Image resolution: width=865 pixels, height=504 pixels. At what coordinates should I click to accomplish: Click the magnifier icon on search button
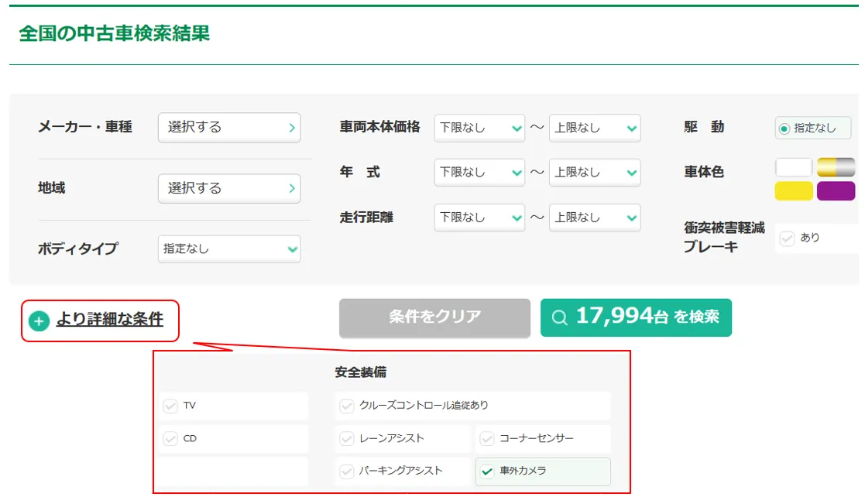[559, 317]
